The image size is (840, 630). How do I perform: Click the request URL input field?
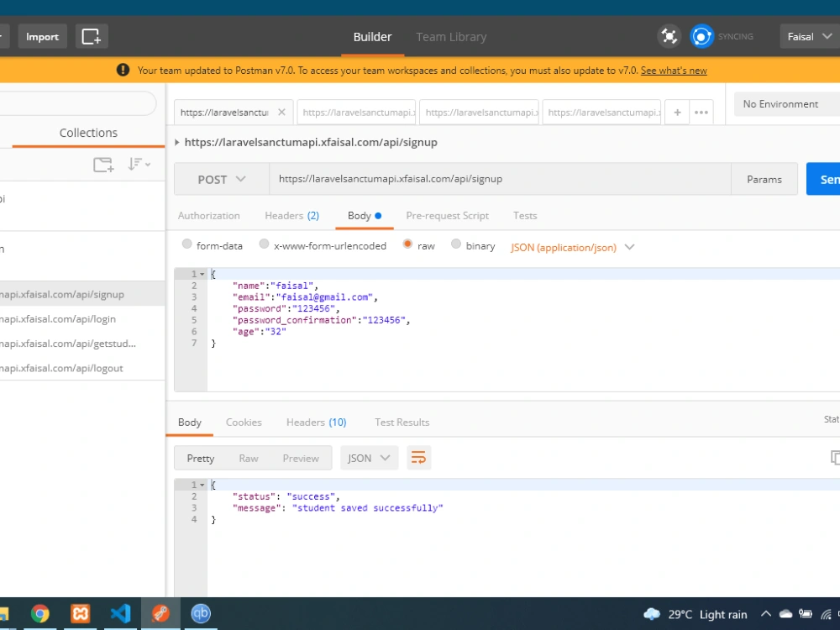pos(500,179)
